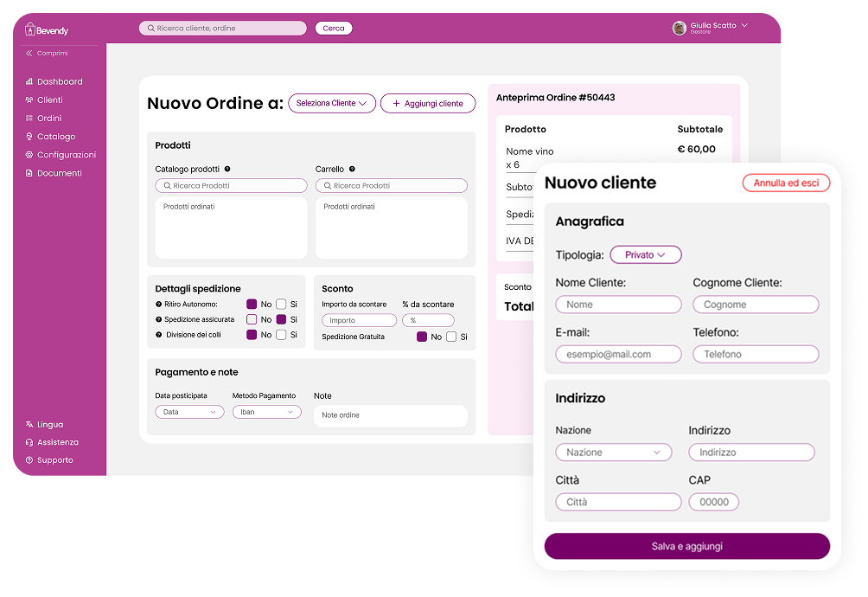Image resolution: width=868 pixels, height=597 pixels.
Task: Click the E-mail input field
Action: pos(618,354)
